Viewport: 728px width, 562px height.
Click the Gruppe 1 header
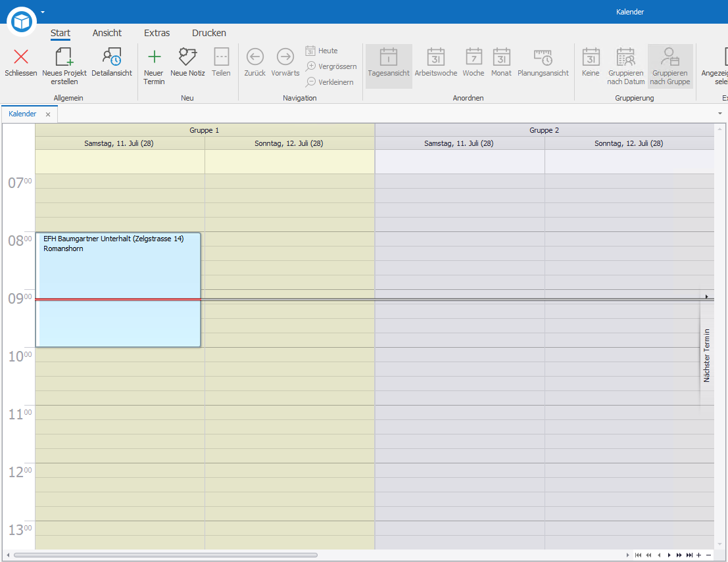[205, 130]
